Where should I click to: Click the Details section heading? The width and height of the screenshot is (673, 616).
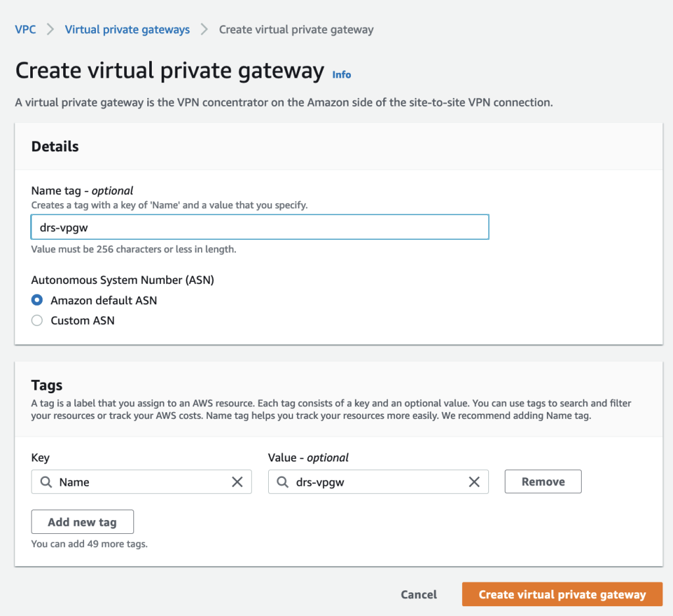(55, 146)
